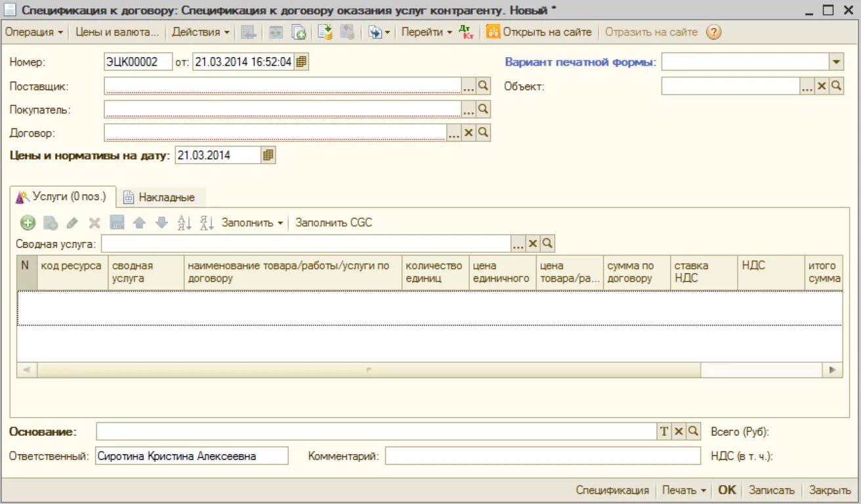
Task: Open the Операция dropdown menu
Action: (x=34, y=32)
